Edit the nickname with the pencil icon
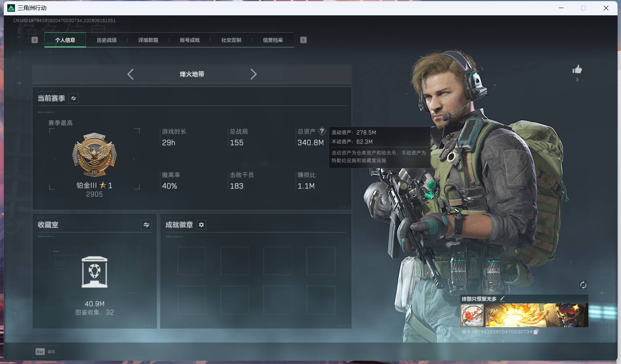The width and height of the screenshot is (621, 364). pyautogui.click(x=502, y=299)
